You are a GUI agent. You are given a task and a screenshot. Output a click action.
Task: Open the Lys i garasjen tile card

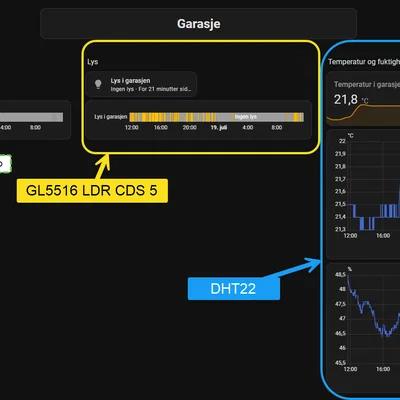[x=141, y=84]
